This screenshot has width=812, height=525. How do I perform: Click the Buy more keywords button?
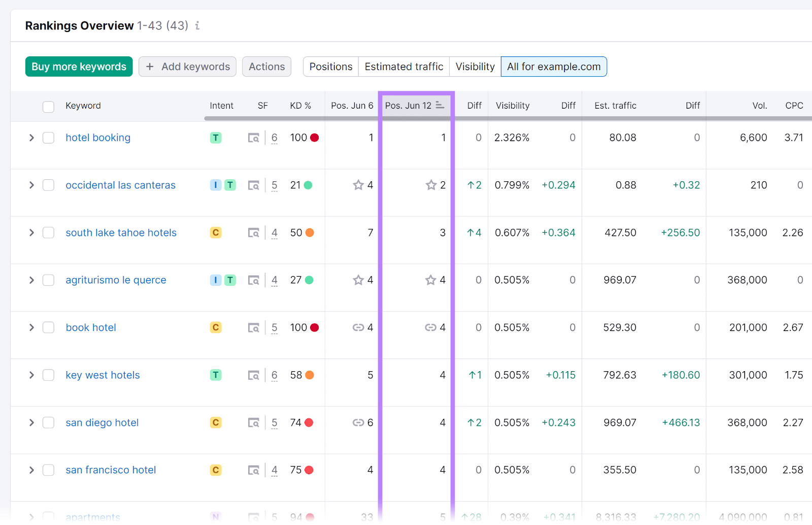[x=79, y=67]
